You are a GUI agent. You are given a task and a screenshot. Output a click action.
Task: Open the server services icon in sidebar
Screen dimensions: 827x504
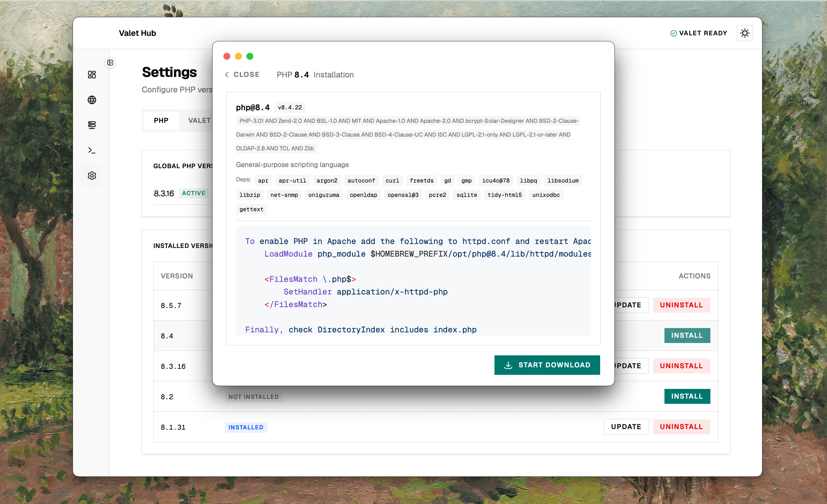(92, 125)
